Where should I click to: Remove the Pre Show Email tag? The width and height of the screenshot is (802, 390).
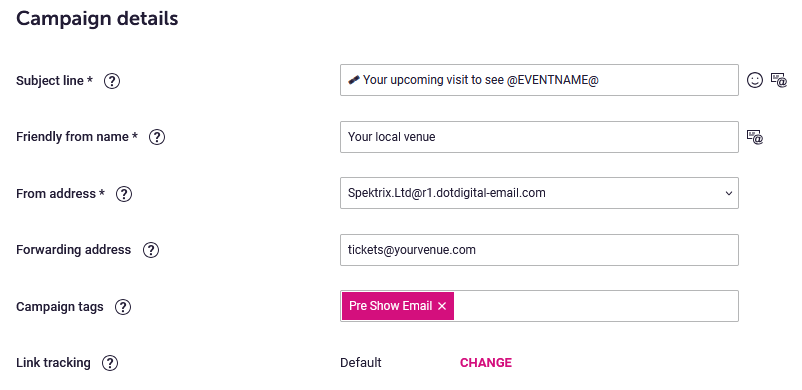click(442, 306)
